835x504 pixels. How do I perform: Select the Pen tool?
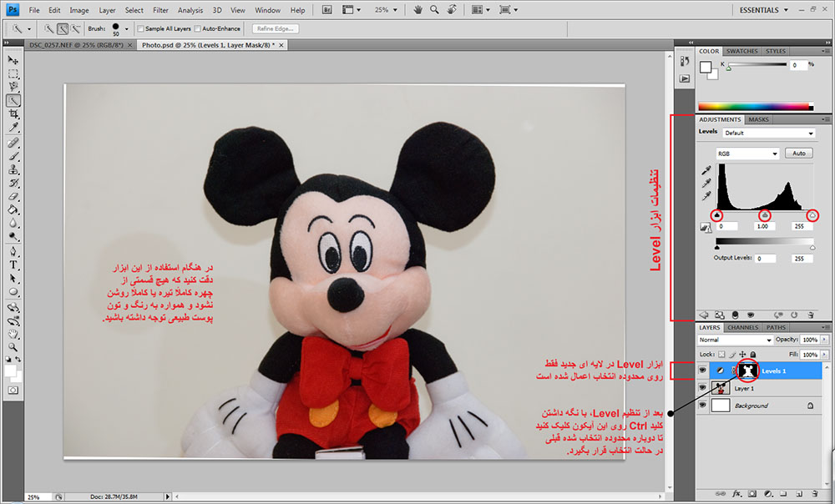coord(13,252)
